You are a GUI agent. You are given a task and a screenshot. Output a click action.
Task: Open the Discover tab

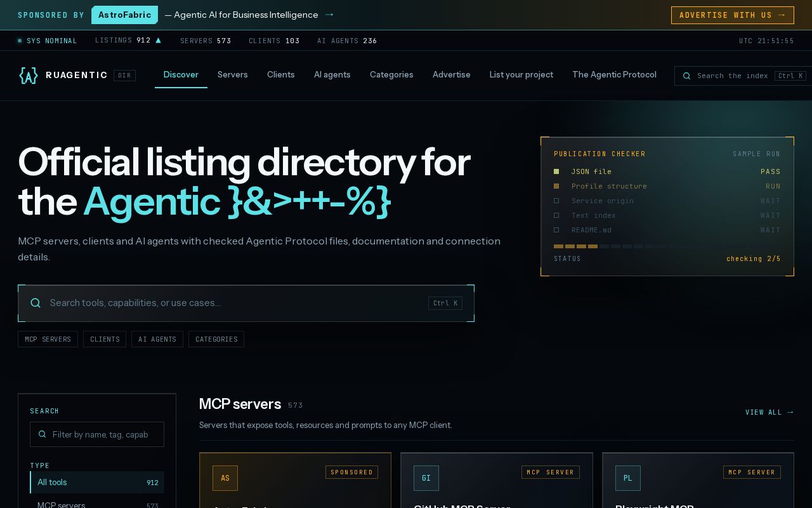181,75
